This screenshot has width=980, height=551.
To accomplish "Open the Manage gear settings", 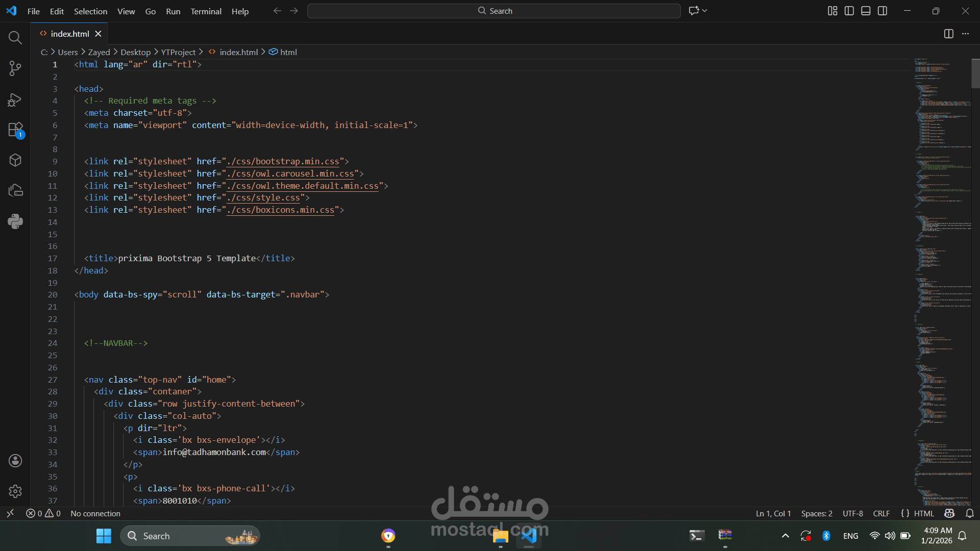I will (15, 491).
